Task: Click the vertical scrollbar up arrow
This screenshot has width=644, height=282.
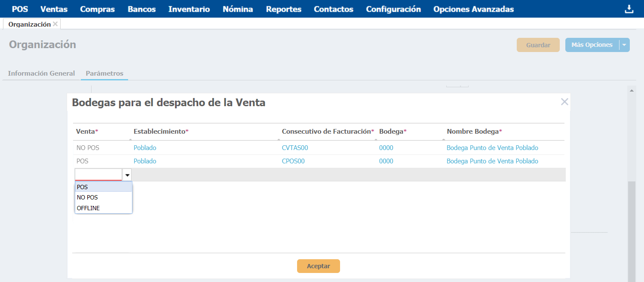Action: tap(632, 91)
